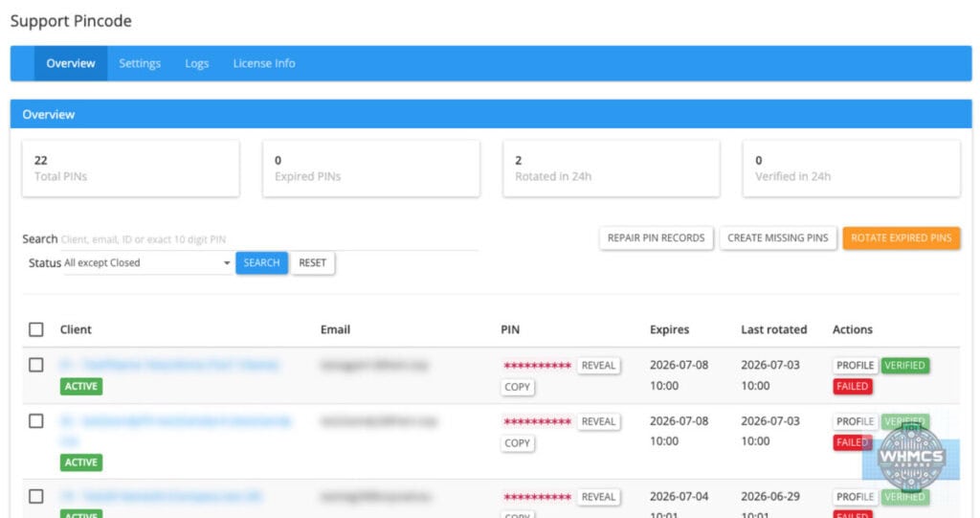Reveal the PIN in the second row
980x518 pixels.
tap(599, 421)
